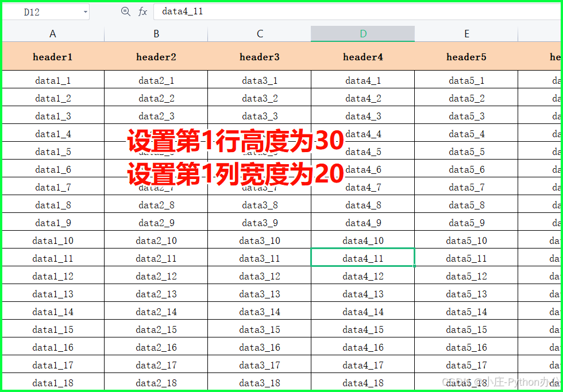Select cell data5_7
Image resolution: width=563 pixels, height=392 pixels.
pos(466,186)
